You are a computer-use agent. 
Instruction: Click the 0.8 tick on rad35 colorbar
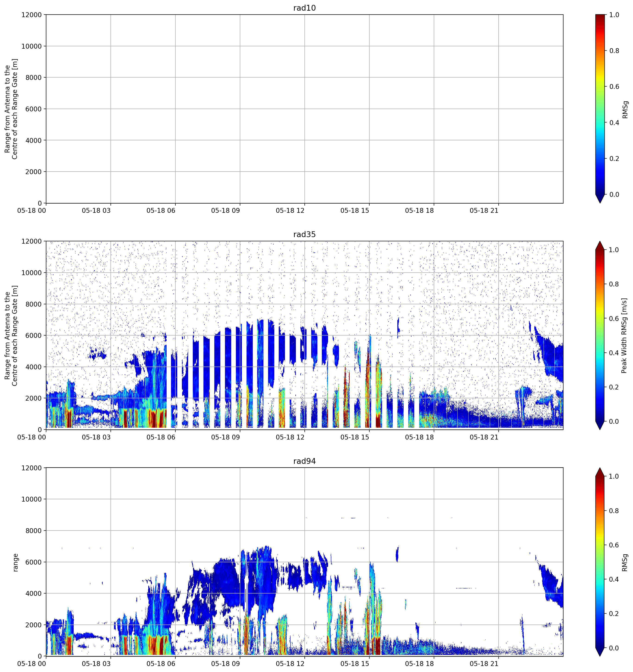tap(614, 284)
